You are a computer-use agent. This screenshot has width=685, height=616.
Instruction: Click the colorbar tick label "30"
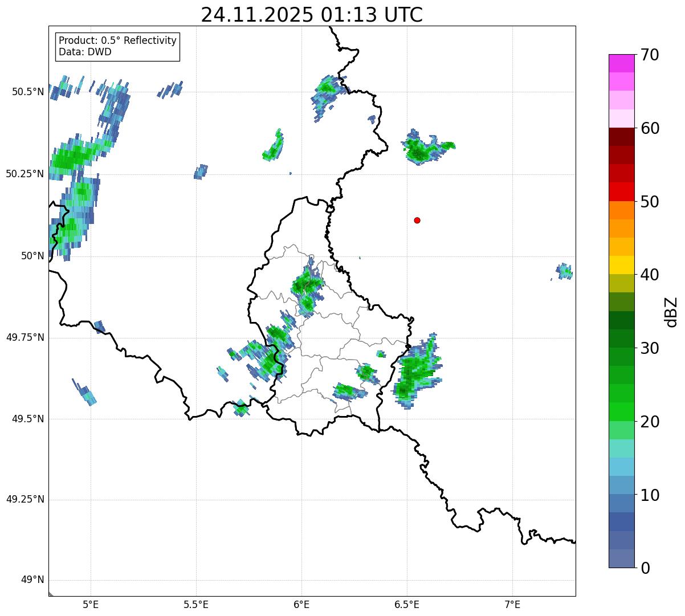[650, 348]
